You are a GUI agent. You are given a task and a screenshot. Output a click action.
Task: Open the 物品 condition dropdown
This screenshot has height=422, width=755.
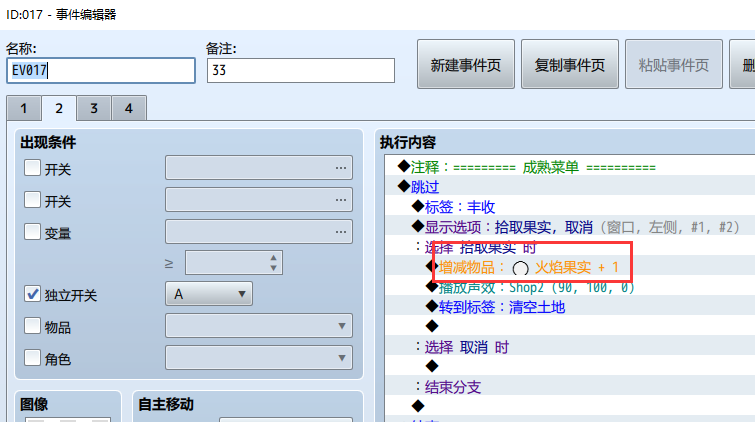tap(259, 326)
